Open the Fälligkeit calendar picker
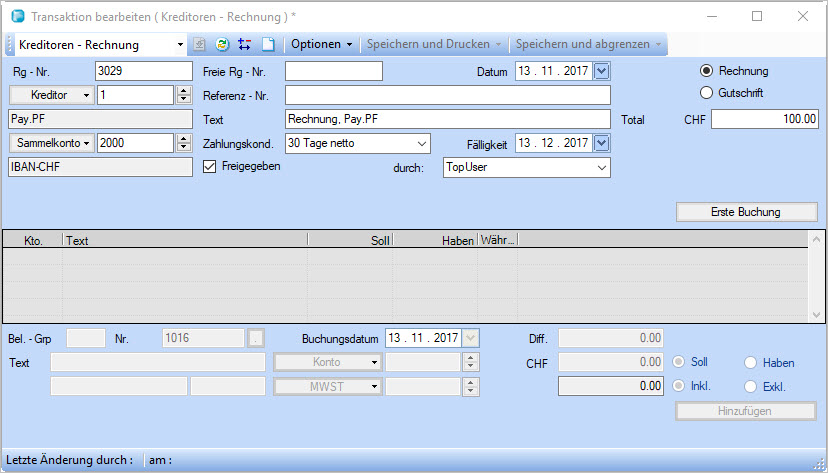The height and width of the screenshot is (473, 828). (x=601, y=143)
